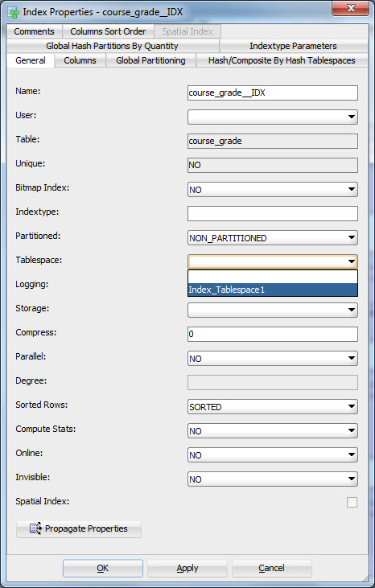375x588 pixels.
Task: Click the Apply button
Action: 187,568
